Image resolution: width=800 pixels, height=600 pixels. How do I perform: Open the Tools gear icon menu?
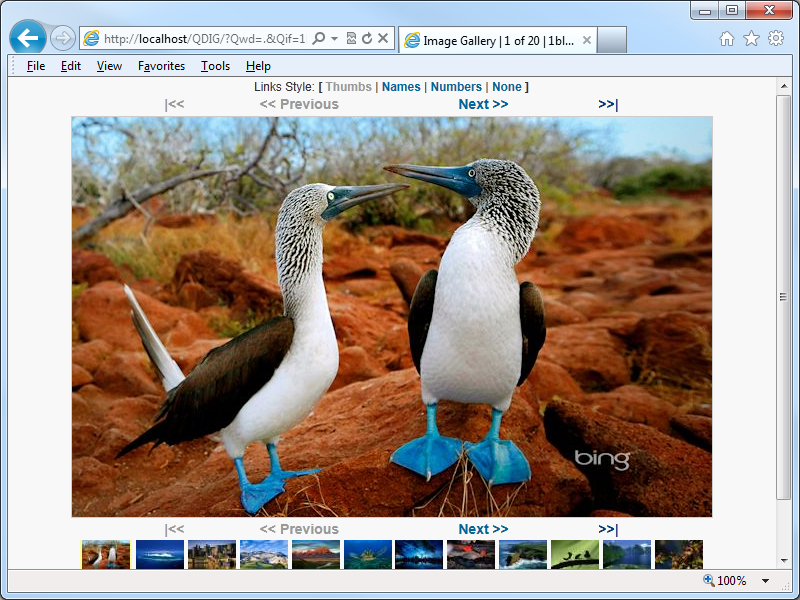tap(776, 39)
